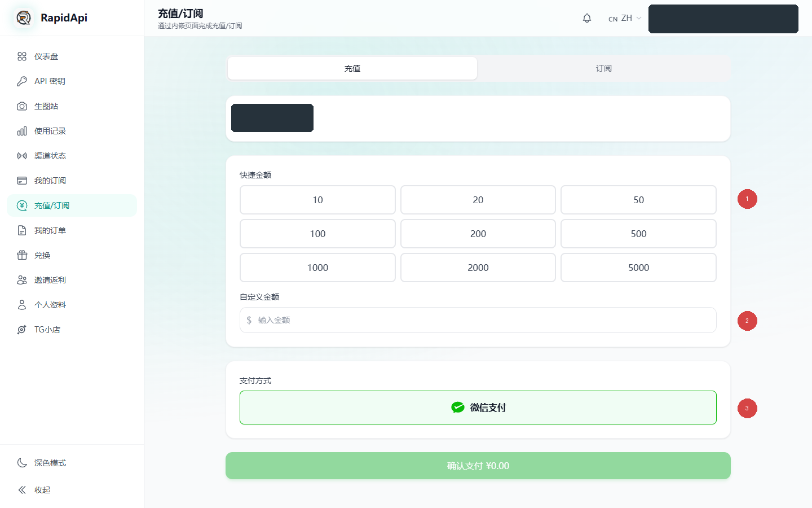Select quick amount 200
812x508 pixels.
[478, 234]
